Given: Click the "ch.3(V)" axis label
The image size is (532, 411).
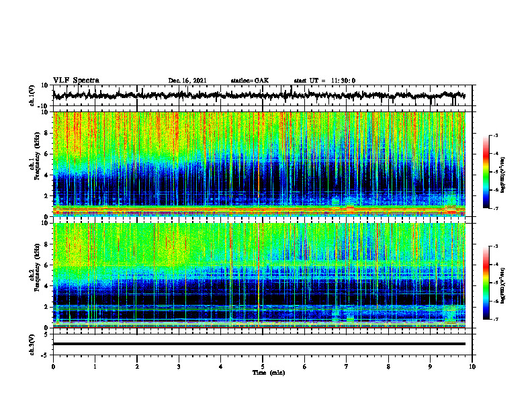Looking at the screenshot, I should (32, 345).
